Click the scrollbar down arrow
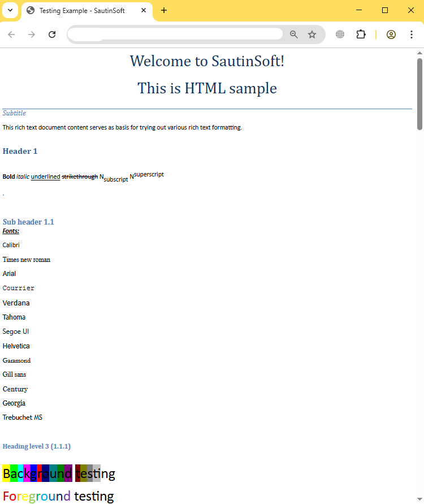This screenshot has height=504, width=424. [x=419, y=499]
